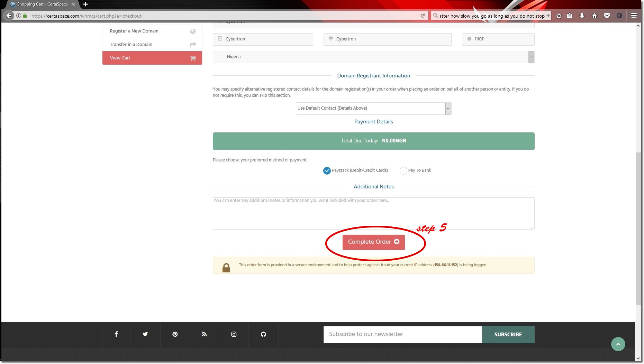Image resolution: width=644 pixels, height=364 pixels.
Task: Click the round K avatar icon
Action: pos(619,16)
